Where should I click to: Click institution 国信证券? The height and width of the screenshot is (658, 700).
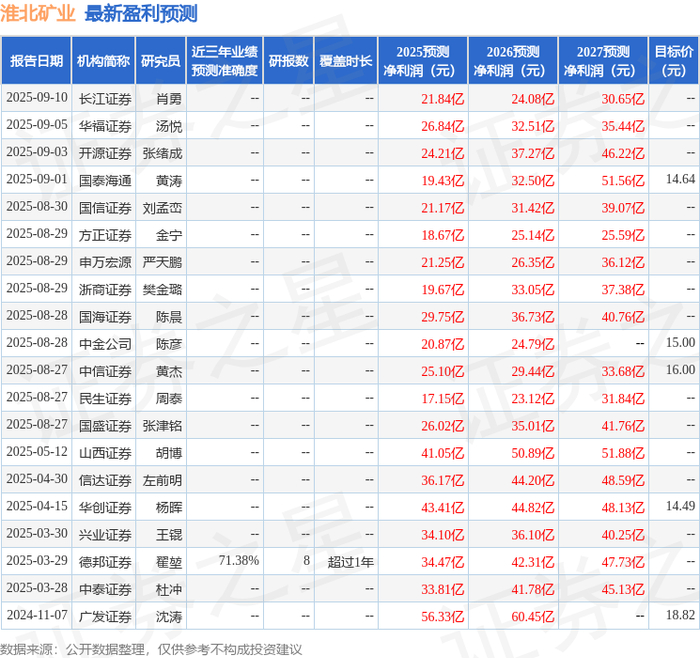[x=105, y=208]
